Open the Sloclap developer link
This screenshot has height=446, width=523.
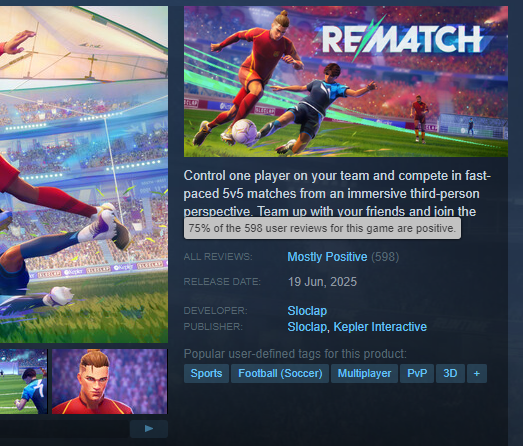click(307, 311)
